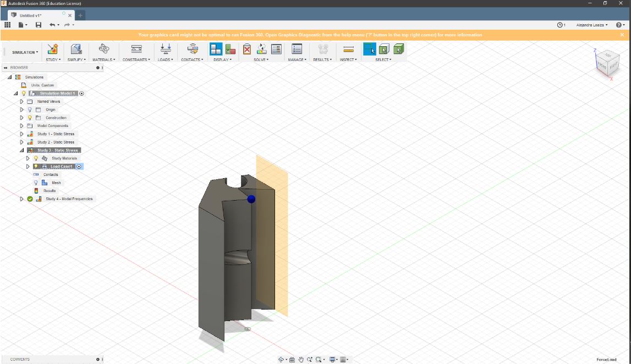Expand the Named Views node
Viewport: 631px width, 364px height.
pos(22,102)
